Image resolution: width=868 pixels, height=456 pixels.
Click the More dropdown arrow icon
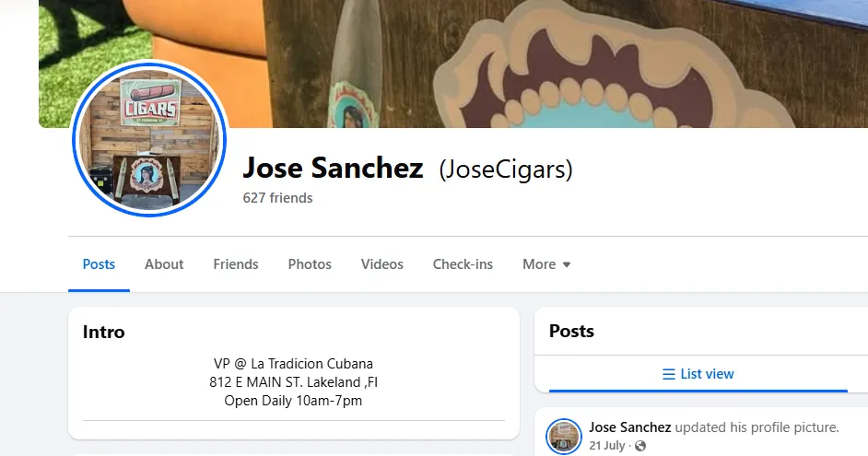567,265
